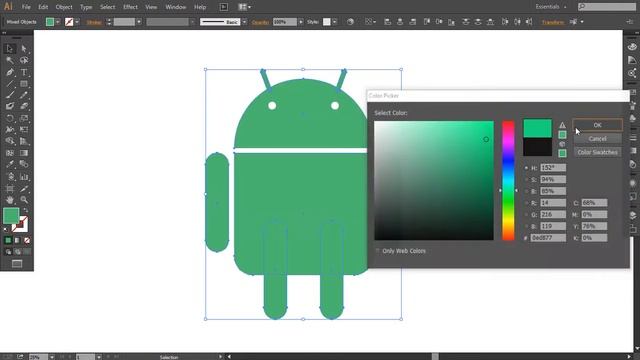Image resolution: width=640 pixels, height=360 pixels.
Task: Open the Fill color dropdown arrow
Action: (58, 22)
